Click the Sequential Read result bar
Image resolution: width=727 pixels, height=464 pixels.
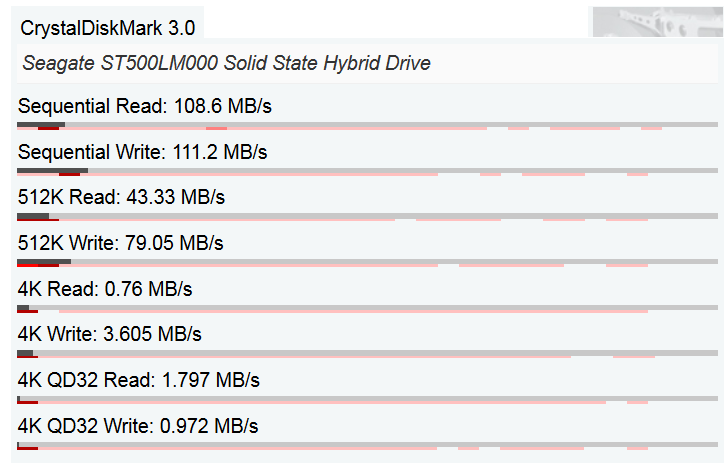click(x=367, y=126)
